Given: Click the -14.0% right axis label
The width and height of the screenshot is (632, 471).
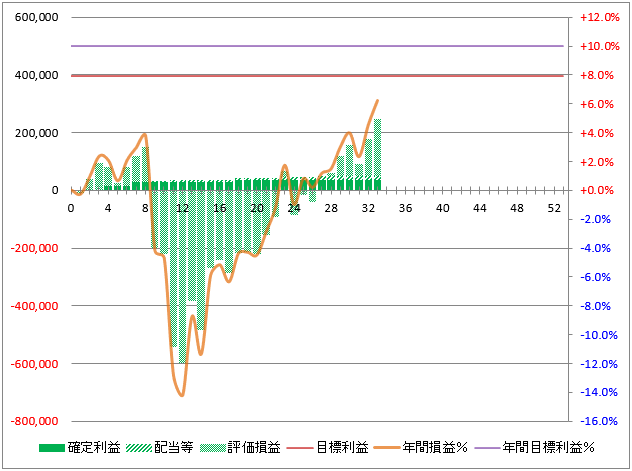Looking at the screenshot, I should [x=599, y=392].
